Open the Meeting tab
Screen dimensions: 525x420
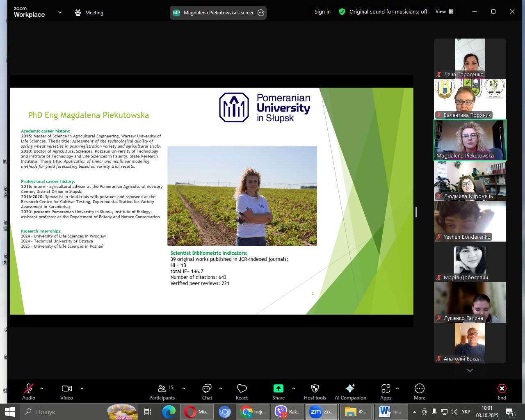tap(89, 13)
